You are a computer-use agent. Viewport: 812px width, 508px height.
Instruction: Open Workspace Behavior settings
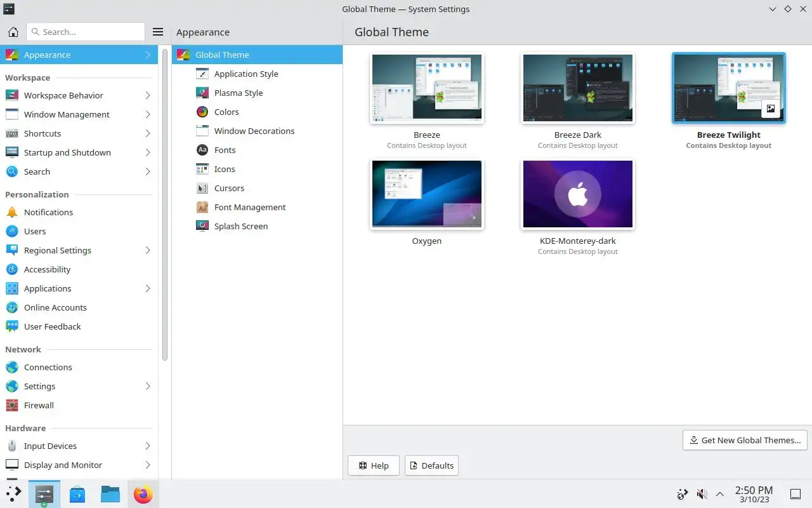pyautogui.click(x=79, y=95)
